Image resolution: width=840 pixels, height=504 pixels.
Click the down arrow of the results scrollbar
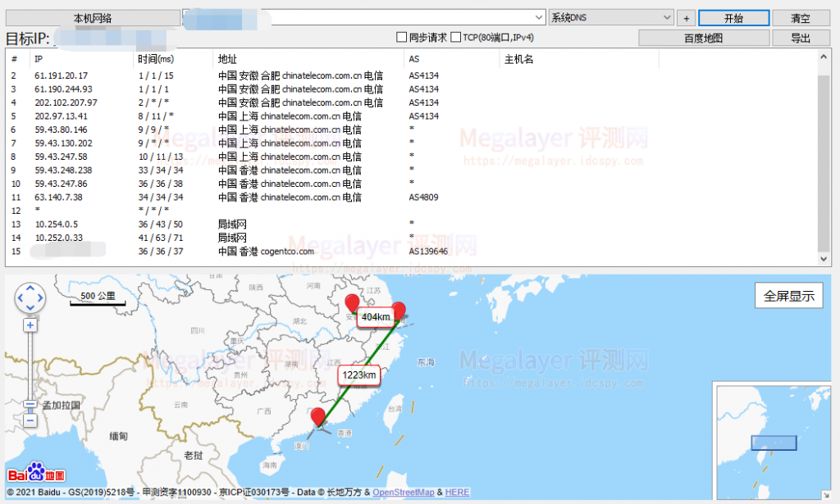pos(824,258)
